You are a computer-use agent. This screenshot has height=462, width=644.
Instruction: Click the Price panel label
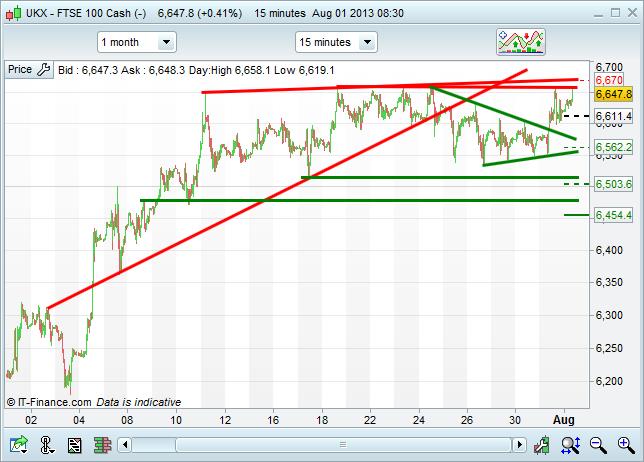20,69
